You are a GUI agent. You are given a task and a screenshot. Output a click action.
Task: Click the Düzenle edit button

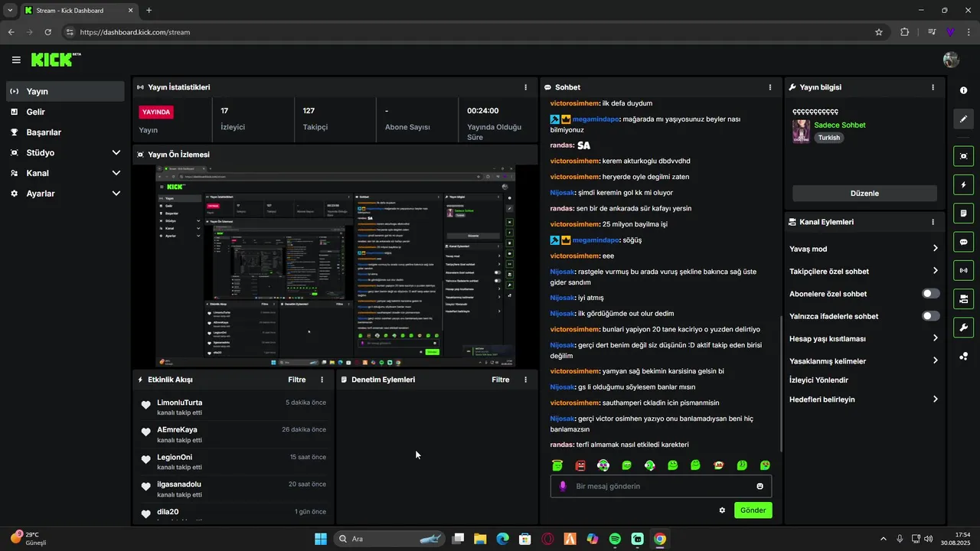(x=864, y=193)
